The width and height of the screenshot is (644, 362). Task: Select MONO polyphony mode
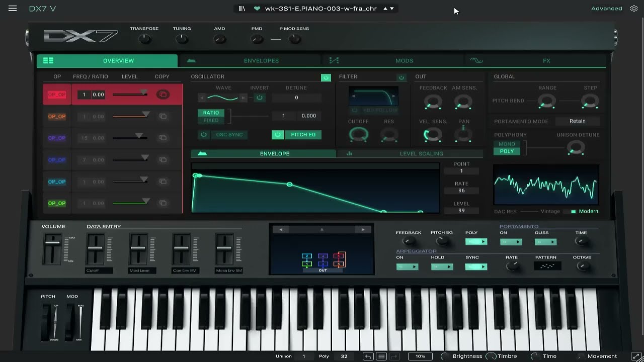[x=507, y=144]
